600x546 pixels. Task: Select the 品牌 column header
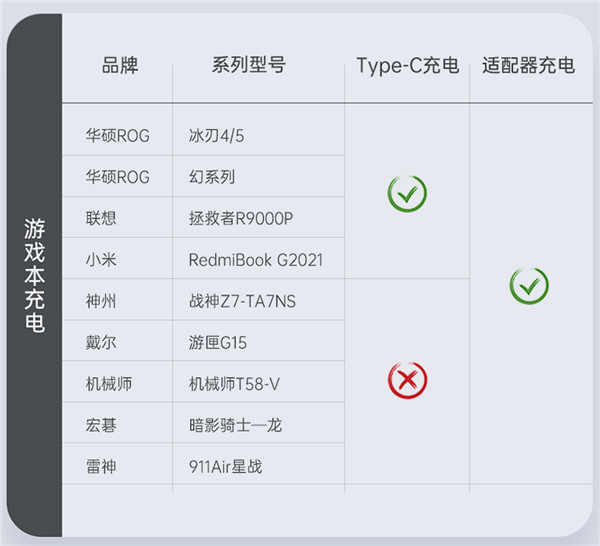pyautogui.click(x=120, y=66)
